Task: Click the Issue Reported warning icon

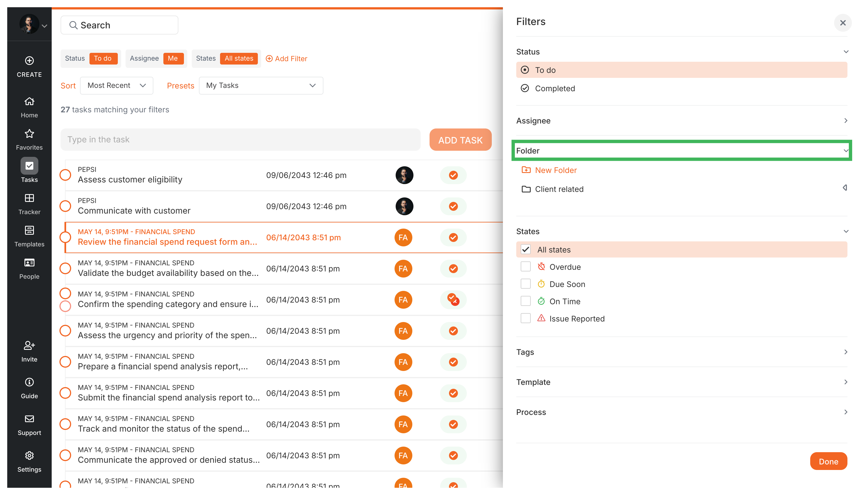Action: click(541, 318)
